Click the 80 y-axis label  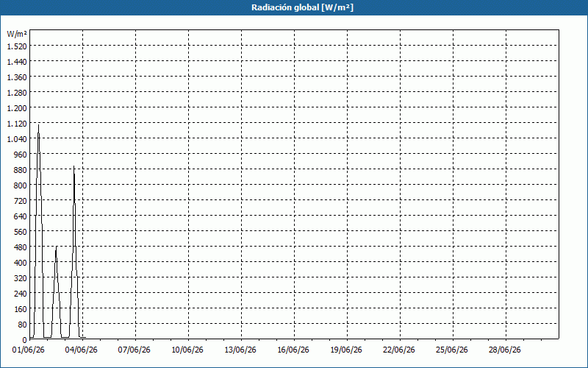coord(23,325)
